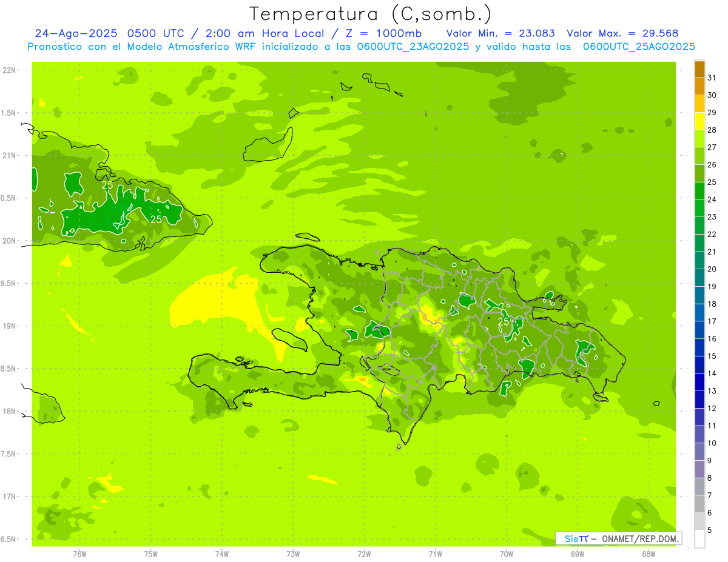Click the "ONAMET/REP.DOM." credit label
728x562 pixels.
(640, 538)
